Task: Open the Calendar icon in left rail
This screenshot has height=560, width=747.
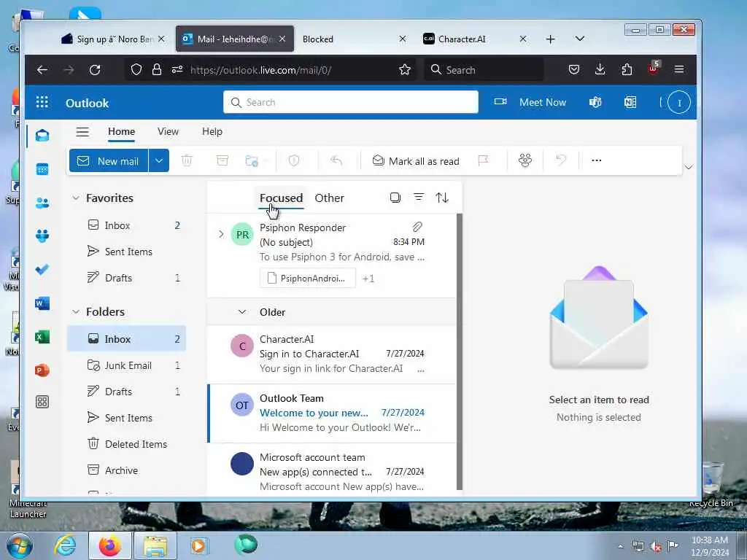Action: tap(42, 169)
